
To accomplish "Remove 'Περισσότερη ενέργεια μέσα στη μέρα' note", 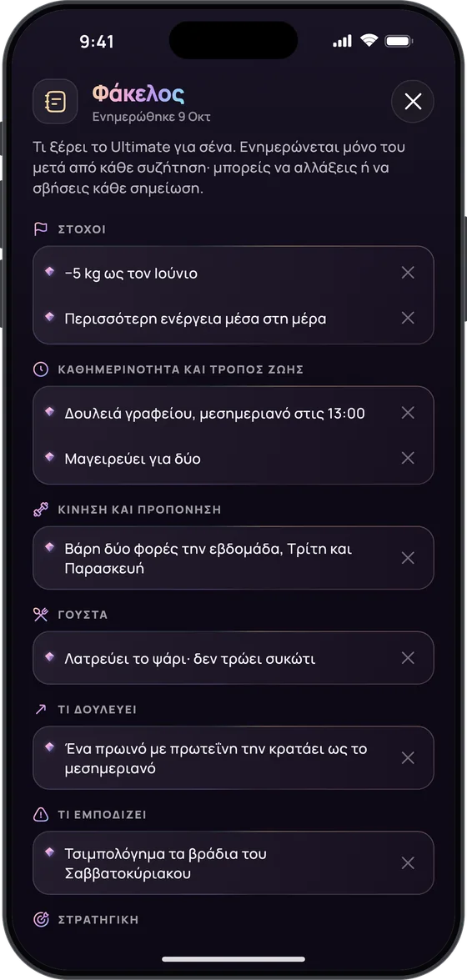I will (x=408, y=318).
